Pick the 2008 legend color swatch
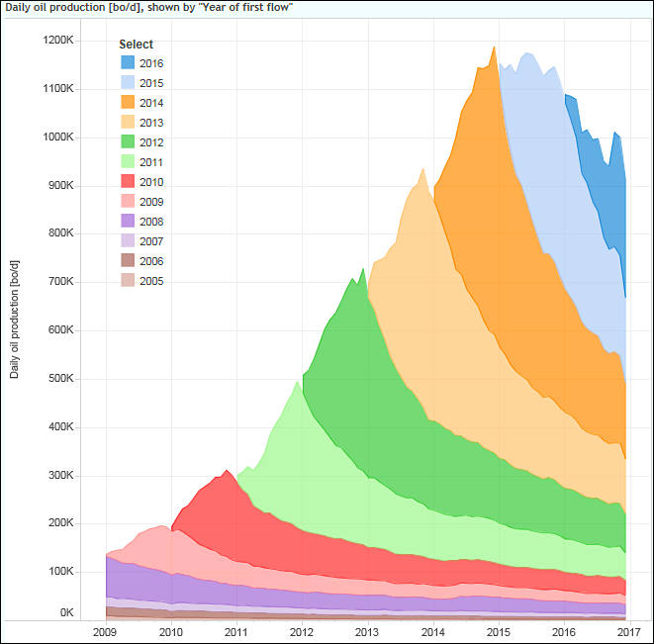Image resolution: width=654 pixels, height=644 pixels. pos(128,221)
